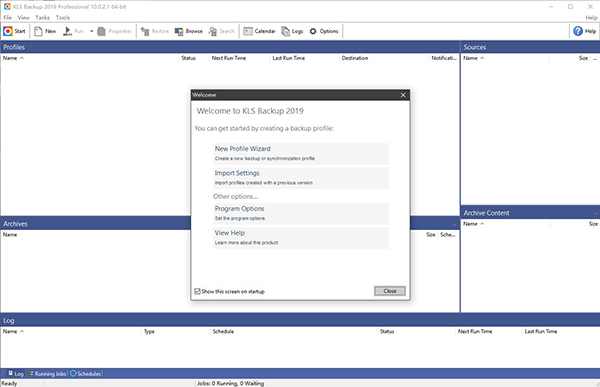Screen dimensions: 600x387
Task: Open the Help menu on menu bar
Action: [591, 18]
